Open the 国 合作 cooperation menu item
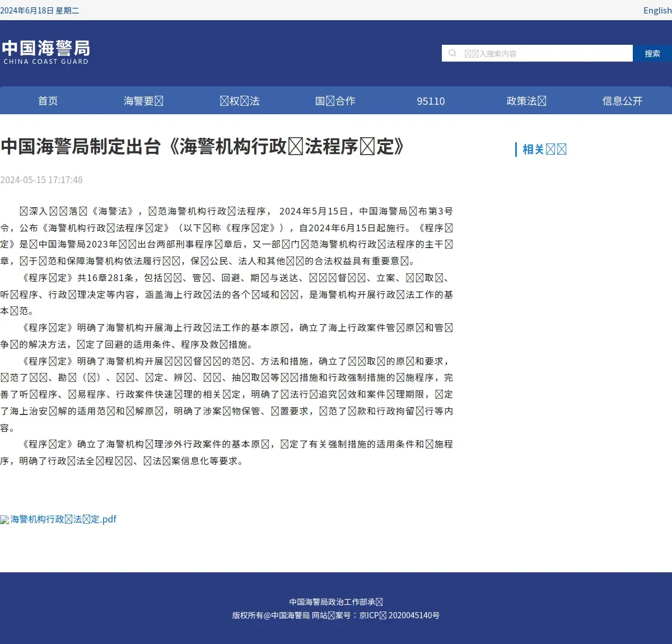672x644 pixels. (335, 101)
